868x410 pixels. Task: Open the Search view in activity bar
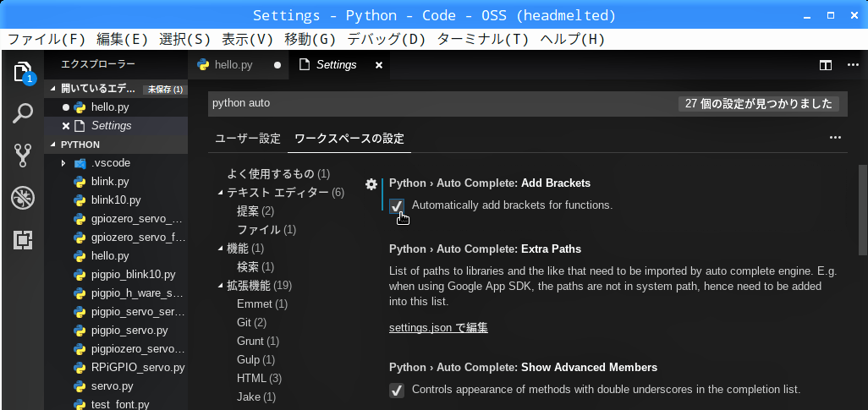(22, 113)
